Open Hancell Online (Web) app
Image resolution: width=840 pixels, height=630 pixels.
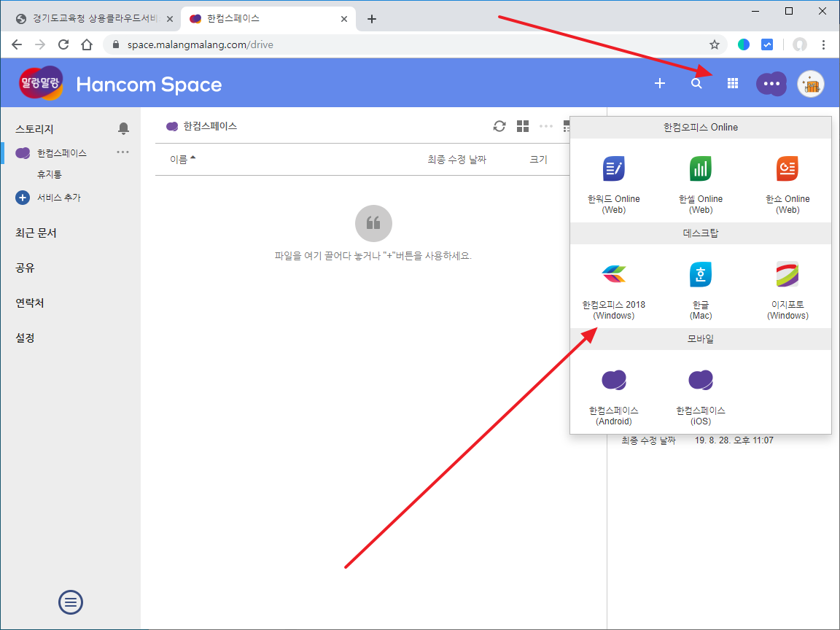point(700,184)
